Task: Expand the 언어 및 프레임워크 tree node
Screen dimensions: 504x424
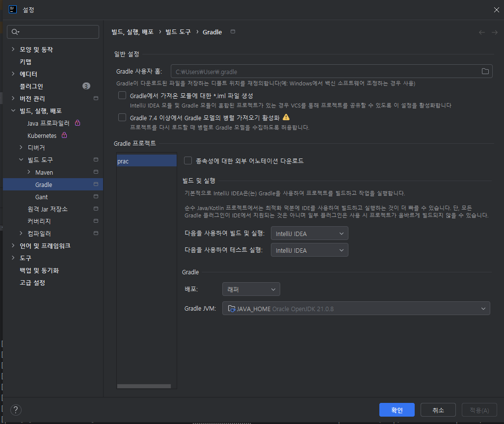Action: point(13,245)
